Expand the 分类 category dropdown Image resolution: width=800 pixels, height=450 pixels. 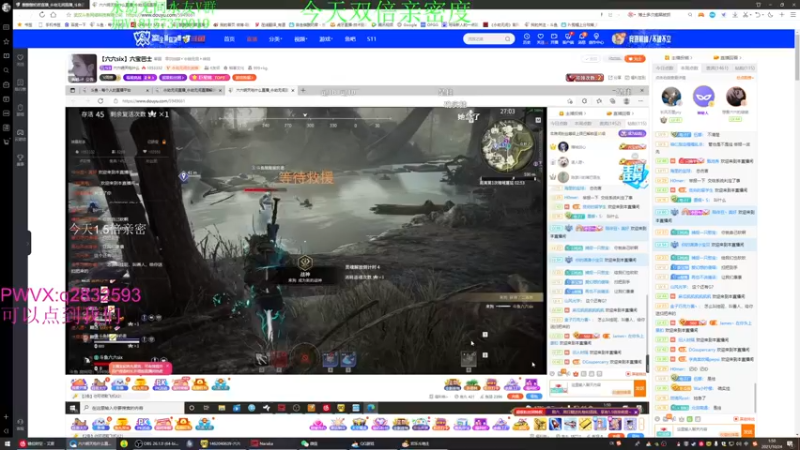click(x=276, y=39)
